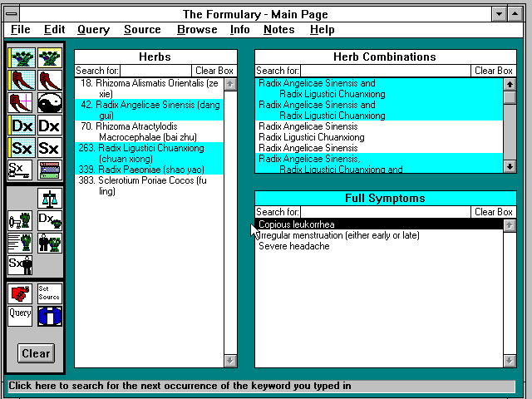Click the Query icon button
Screen dimensions: 532x399
point(21,316)
